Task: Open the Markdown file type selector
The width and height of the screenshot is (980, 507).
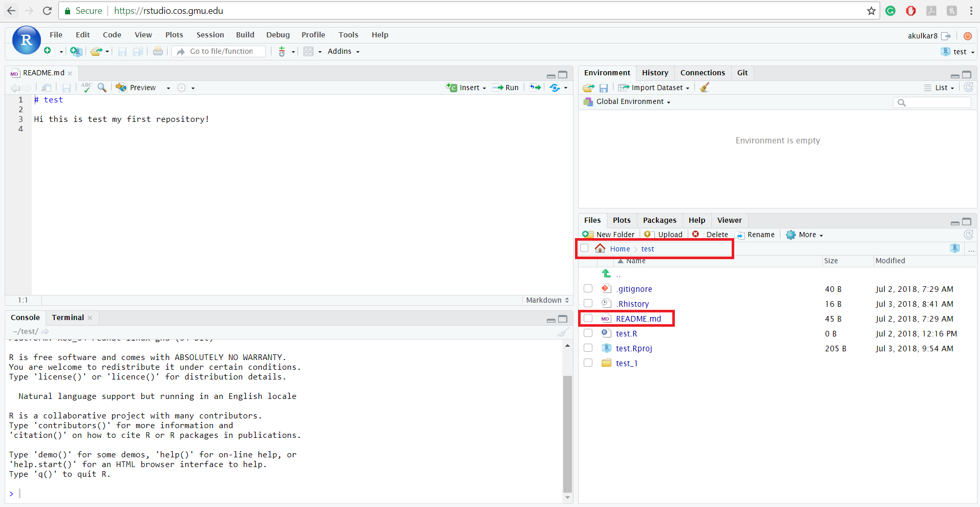Action: pos(547,300)
